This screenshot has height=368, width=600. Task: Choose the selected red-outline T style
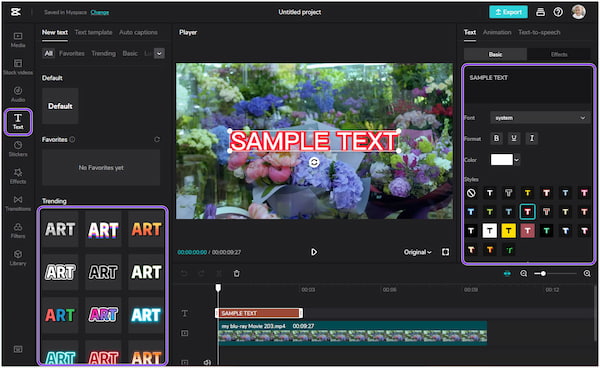click(x=527, y=212)
